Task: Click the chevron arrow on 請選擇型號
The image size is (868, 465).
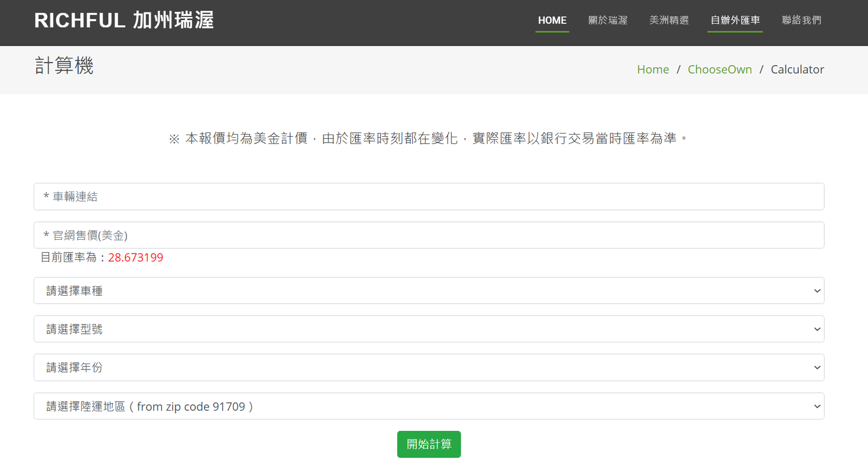Action: pos(817,329)
